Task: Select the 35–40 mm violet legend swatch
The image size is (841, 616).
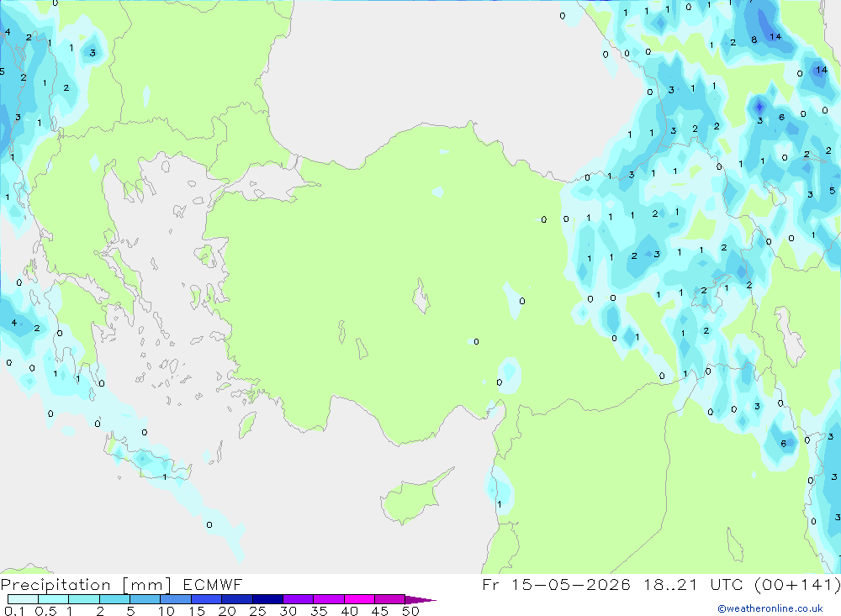Action: coord(329,599)
